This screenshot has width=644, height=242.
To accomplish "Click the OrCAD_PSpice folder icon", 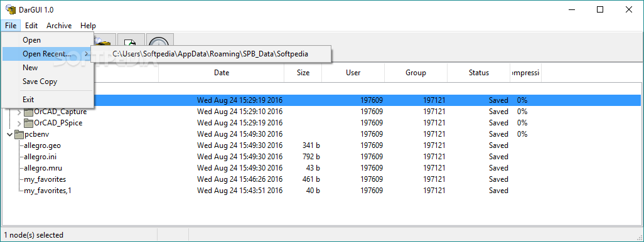I will pyautogui.click(x=28, y=123).
